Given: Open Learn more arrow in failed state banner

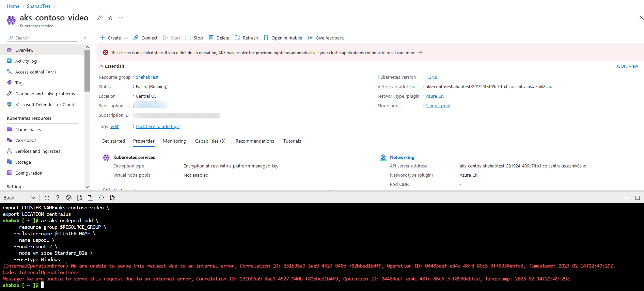Looking at the screenshot, I should pyautogui.click(x=420, y=53).
